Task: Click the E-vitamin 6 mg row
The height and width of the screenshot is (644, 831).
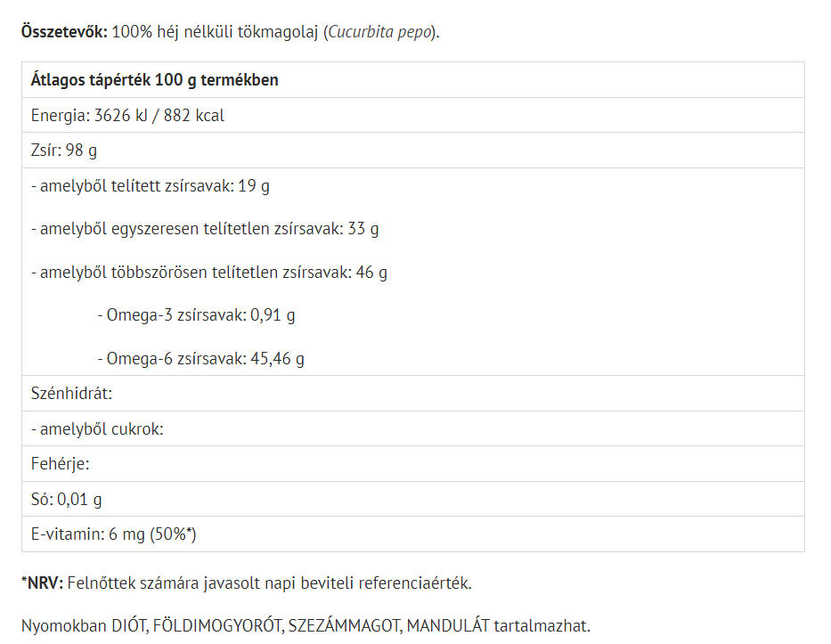Action: 113,534
